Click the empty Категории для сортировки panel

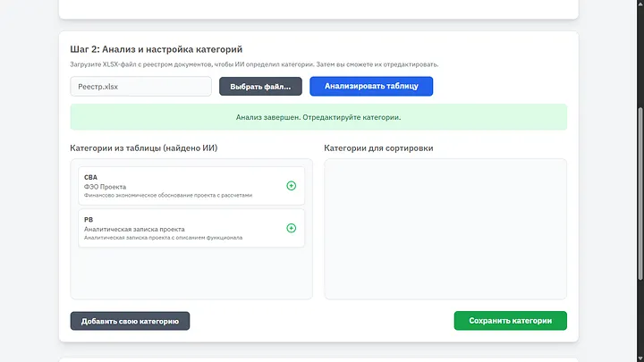click(445, 229)
